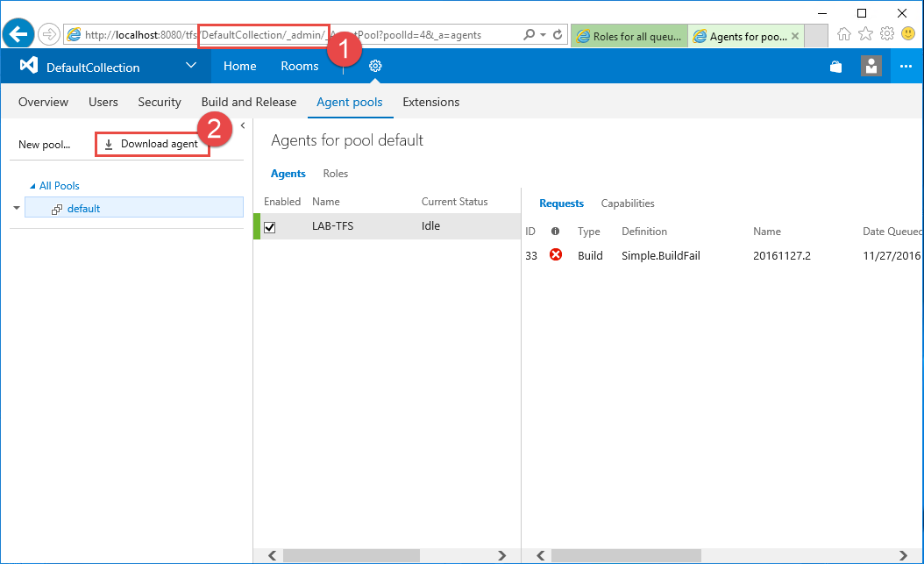Open the Capabilities tab
This screenshot has height=564, width=924.
tap(628, 203)
